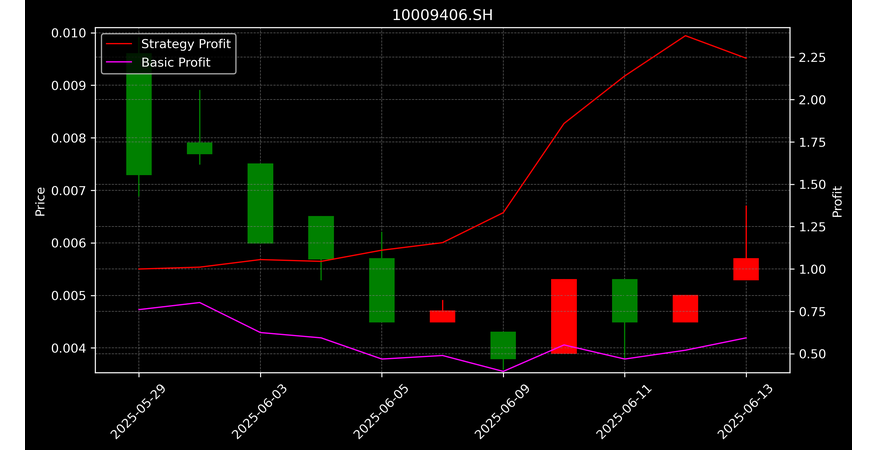
Task: Select the Strategy Profit legend label
Action: (185, 44)
